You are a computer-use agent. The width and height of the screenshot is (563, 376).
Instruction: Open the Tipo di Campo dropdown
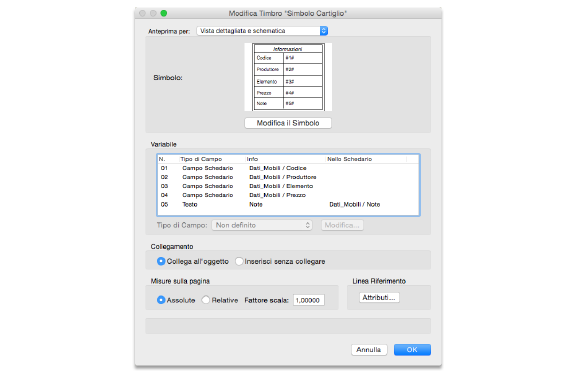[262, 225]
